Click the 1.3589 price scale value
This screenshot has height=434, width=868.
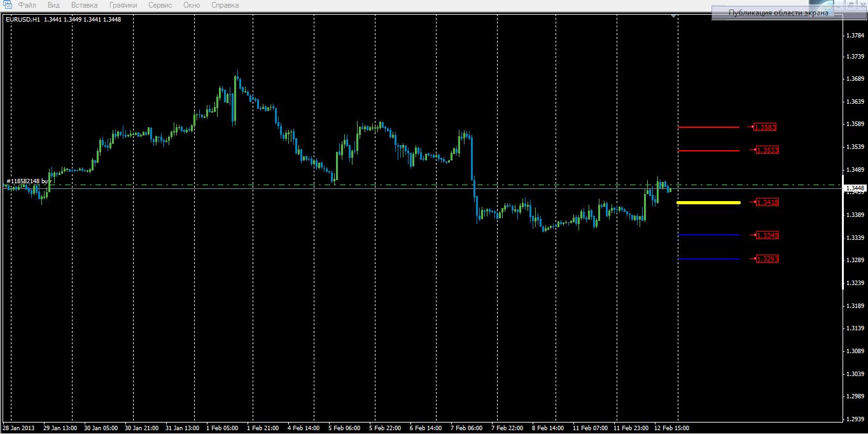[855, 124]
